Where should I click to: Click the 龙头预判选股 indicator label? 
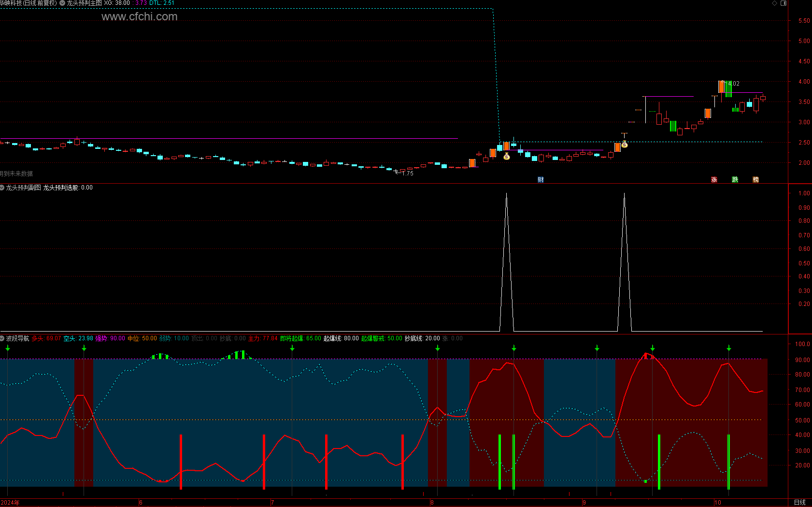61,188
